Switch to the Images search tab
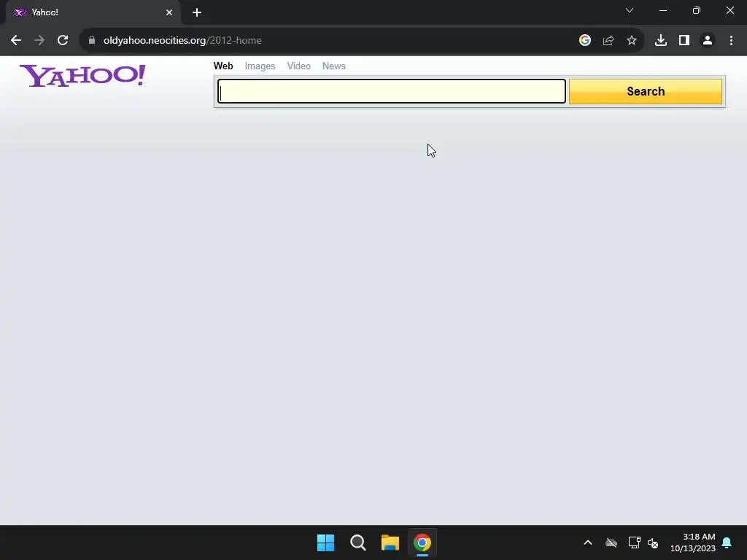Screen dimensions: 747x560 pos(260,66)
